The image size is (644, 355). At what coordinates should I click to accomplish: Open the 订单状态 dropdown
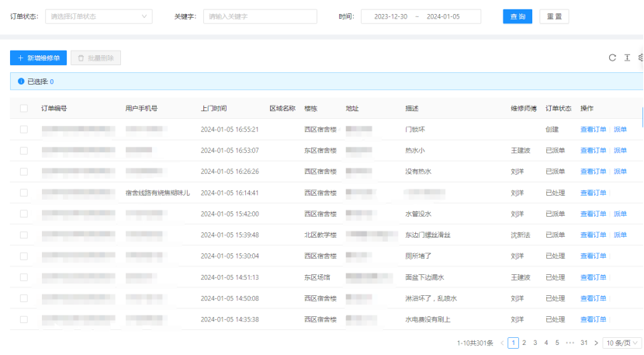coord(100,16)
